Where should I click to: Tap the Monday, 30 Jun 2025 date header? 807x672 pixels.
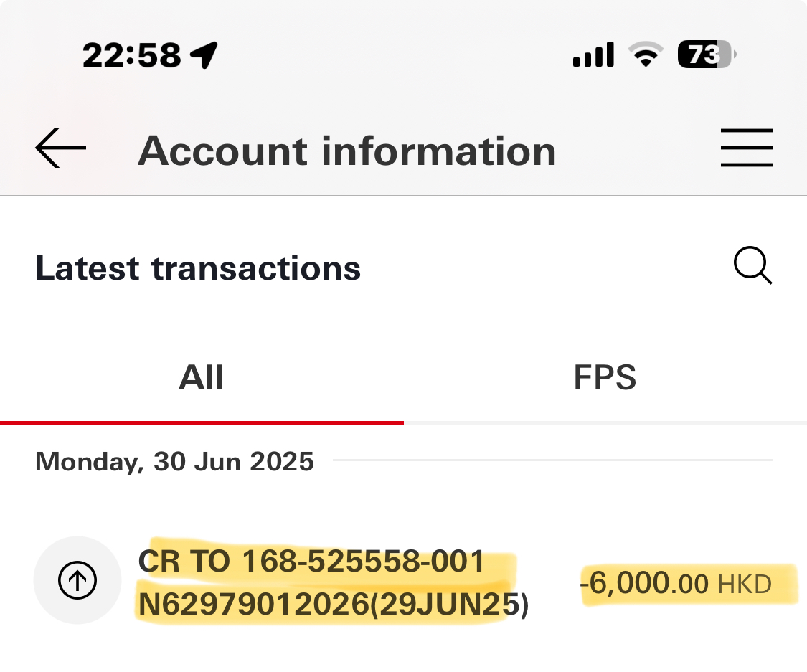coord(174,462)
